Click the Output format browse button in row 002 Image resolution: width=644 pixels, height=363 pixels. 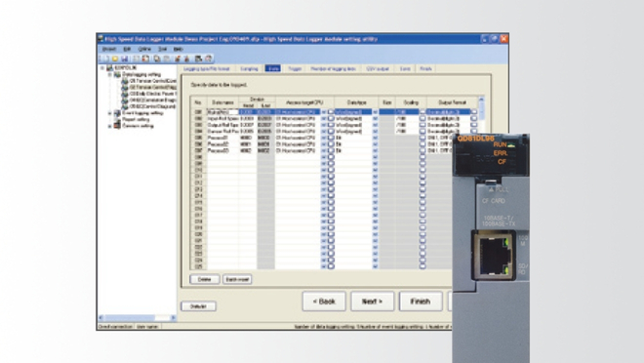(x=474, y=118)
